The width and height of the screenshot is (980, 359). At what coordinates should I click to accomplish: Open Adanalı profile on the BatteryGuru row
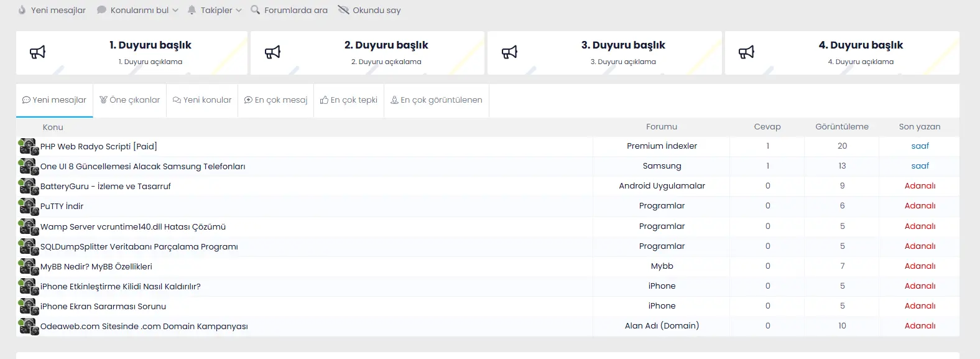coord(920,186)
